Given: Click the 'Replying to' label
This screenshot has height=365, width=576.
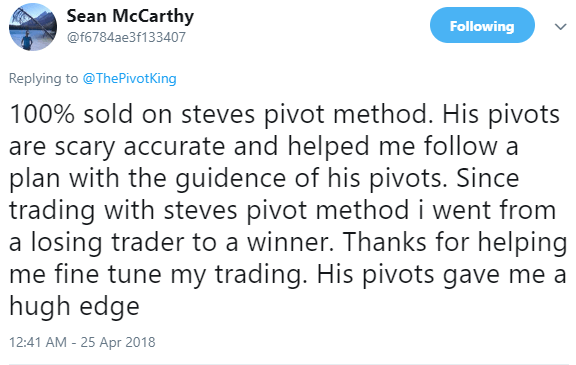Looking at the screenshot, I should pos(43,78).
